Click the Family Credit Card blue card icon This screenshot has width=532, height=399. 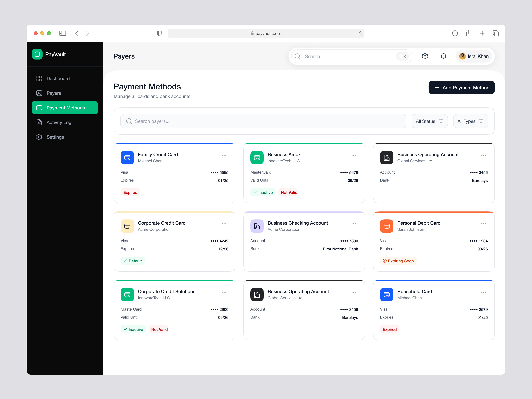[x=127, y=158]
